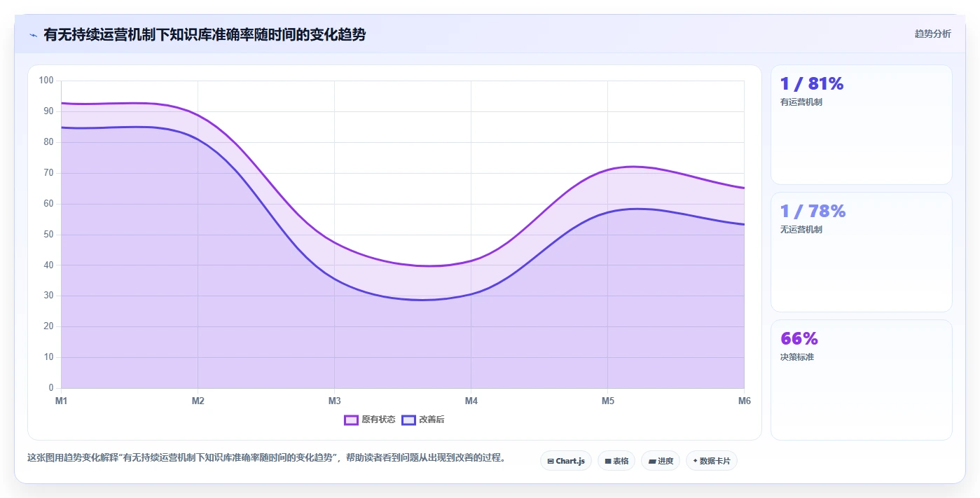
Task: Toggle the 改善后 legend item
Action: pyautogui.click(x=423, y=420)
